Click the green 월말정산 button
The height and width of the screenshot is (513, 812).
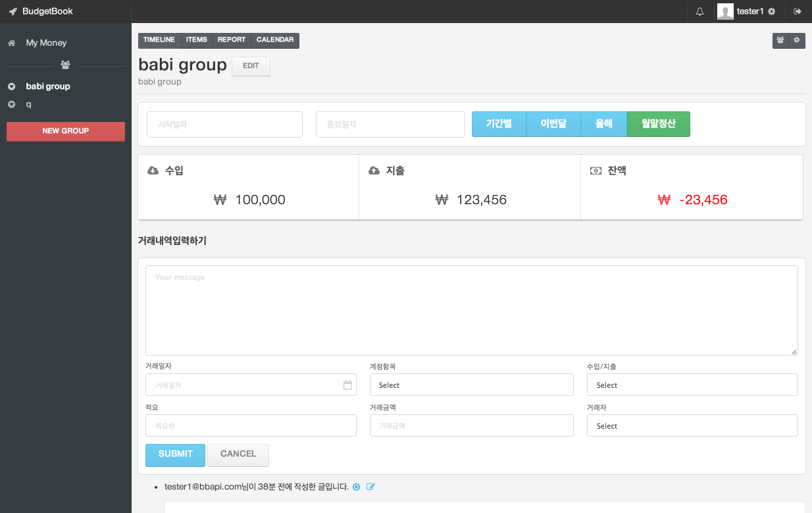pos(659,124)
